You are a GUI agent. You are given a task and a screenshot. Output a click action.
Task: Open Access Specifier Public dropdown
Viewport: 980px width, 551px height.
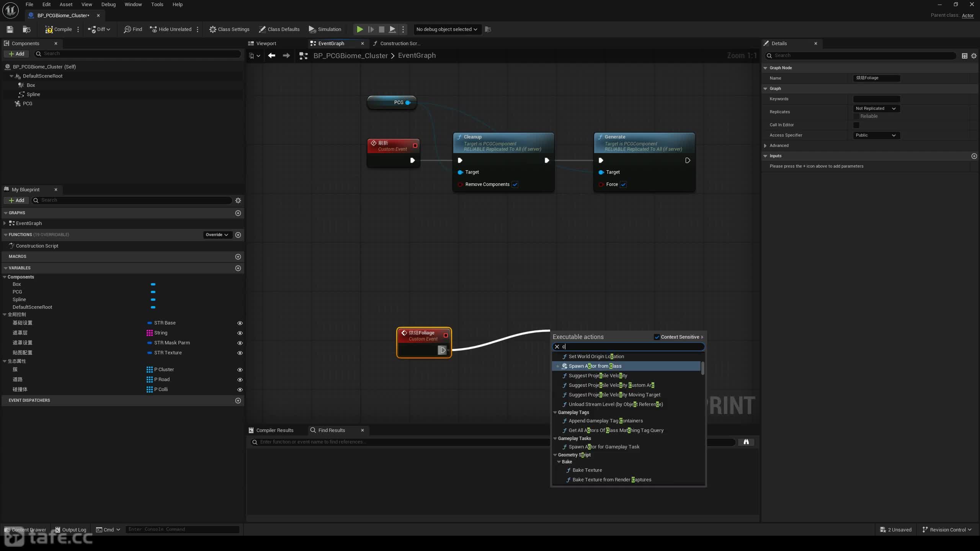pyautogui.click(x=876, y=135)
